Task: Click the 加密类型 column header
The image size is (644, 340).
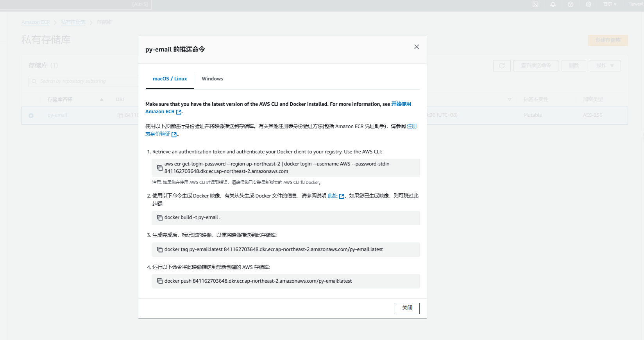Action: [593, 100]
